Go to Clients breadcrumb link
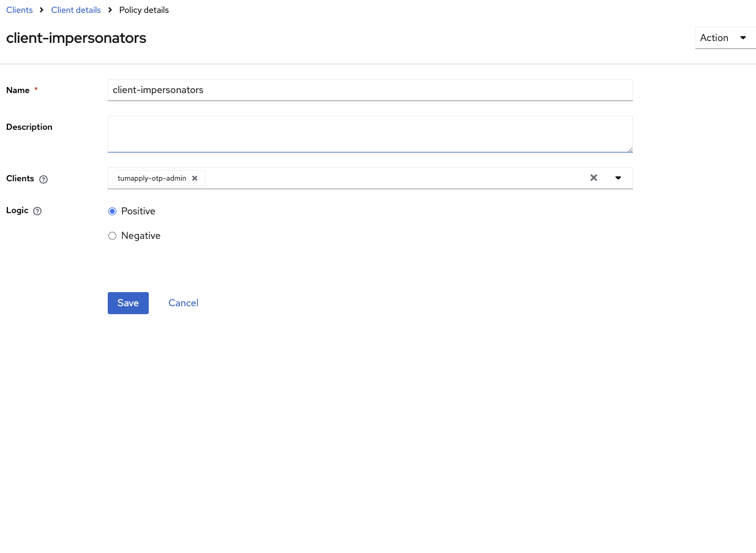 point(20,10)
